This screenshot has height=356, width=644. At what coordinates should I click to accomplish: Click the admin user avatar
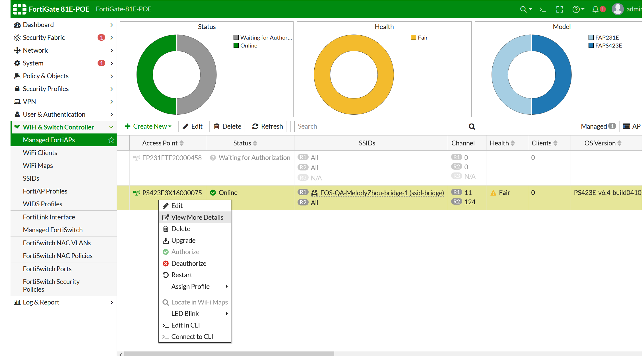click(x=618, y=9)
